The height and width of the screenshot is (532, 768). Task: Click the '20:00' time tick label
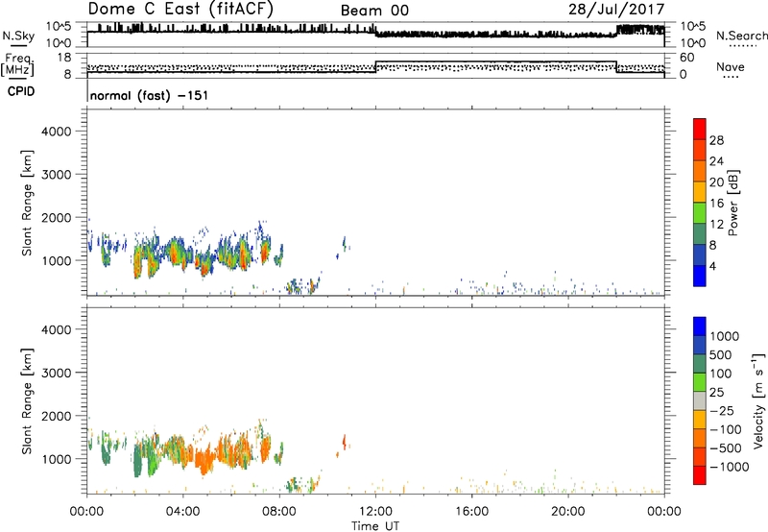(568, 512)
